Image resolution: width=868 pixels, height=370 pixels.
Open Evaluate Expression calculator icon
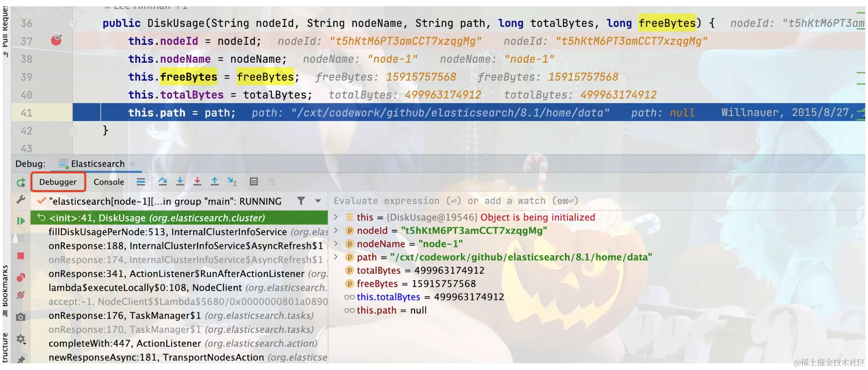coord(254,182)
